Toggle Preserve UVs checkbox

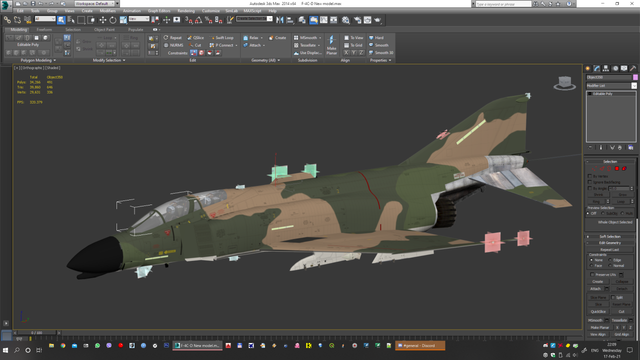(592, 275)
